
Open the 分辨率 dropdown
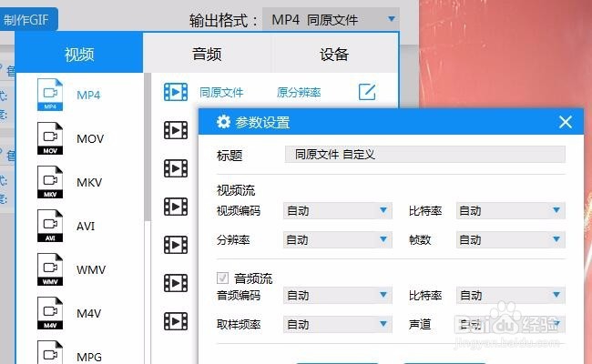tap(338, 239)
